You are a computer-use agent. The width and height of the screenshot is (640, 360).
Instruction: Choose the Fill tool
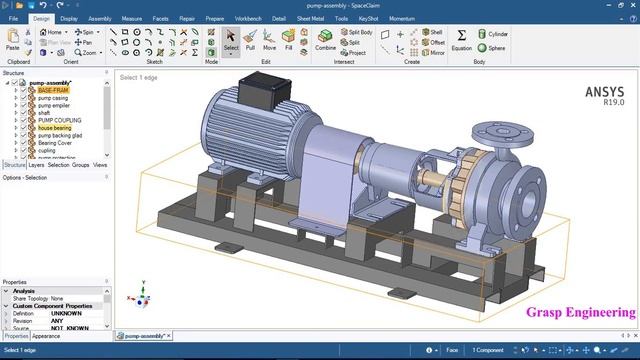(x=288, y=41)
